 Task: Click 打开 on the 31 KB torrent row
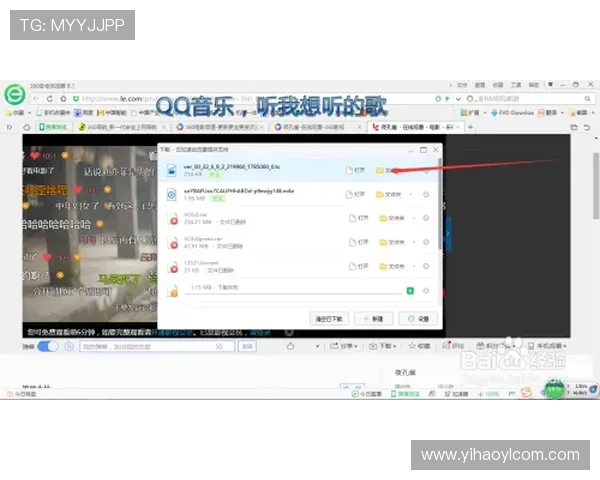[359, 266]
